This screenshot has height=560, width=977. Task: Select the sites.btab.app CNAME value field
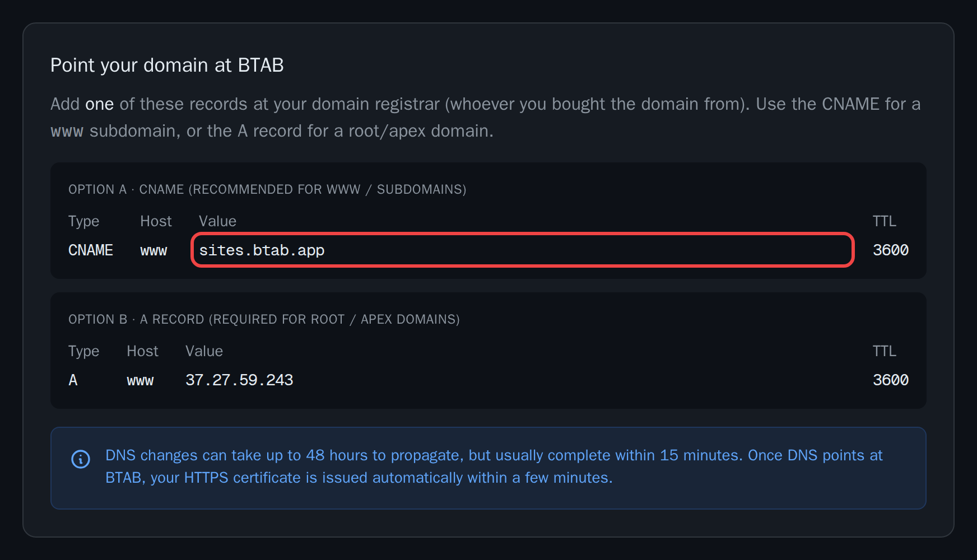522,250
